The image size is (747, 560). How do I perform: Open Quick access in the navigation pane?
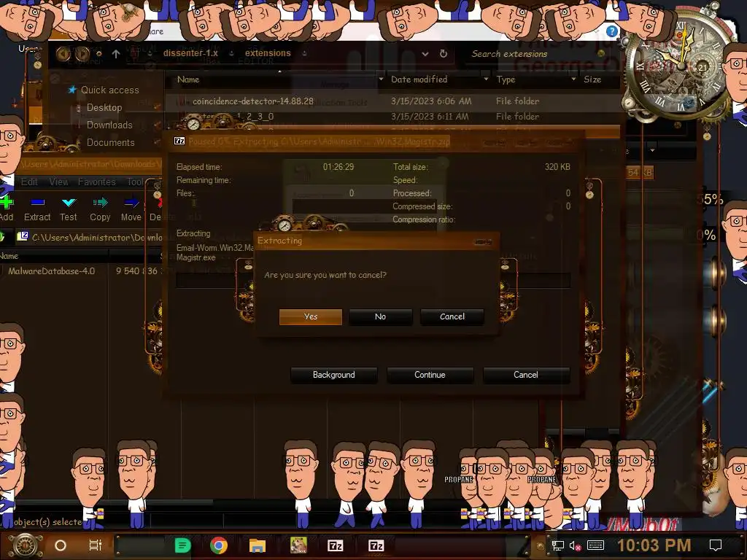point(109,90)
